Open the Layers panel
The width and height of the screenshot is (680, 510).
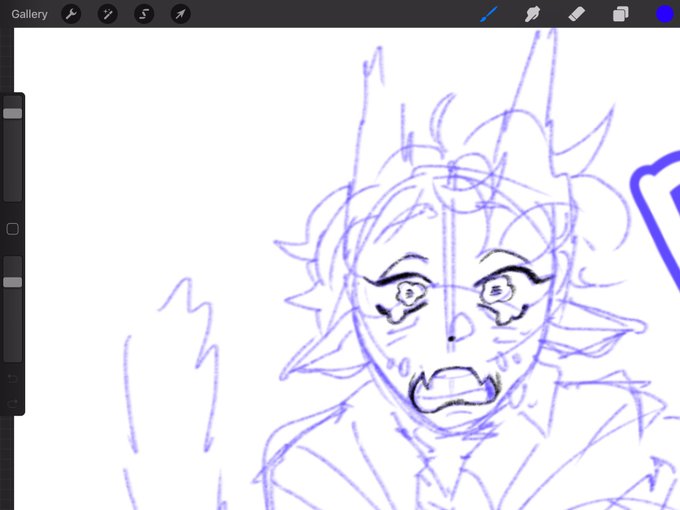(x=621, y=14)
